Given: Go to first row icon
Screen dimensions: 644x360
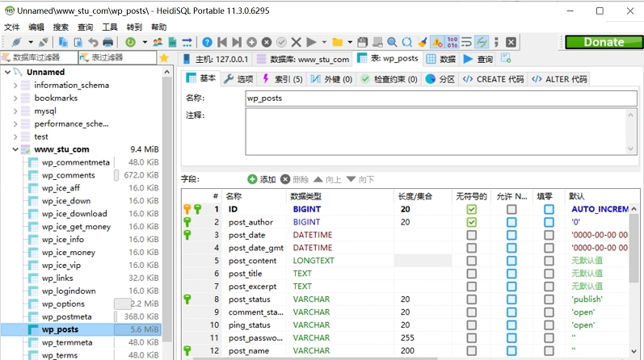Looking at the screenshot, I should pos(222,42).
